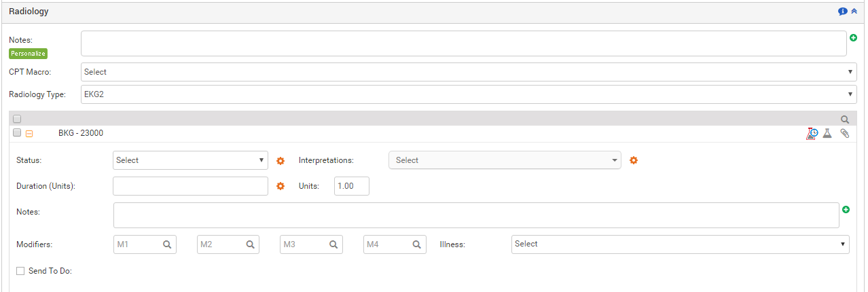Image resolution: width=868 pixels, height=292 pixels.
Task: Check the BKG - 23000 row checkbox
Action: [x=18, y=133]
